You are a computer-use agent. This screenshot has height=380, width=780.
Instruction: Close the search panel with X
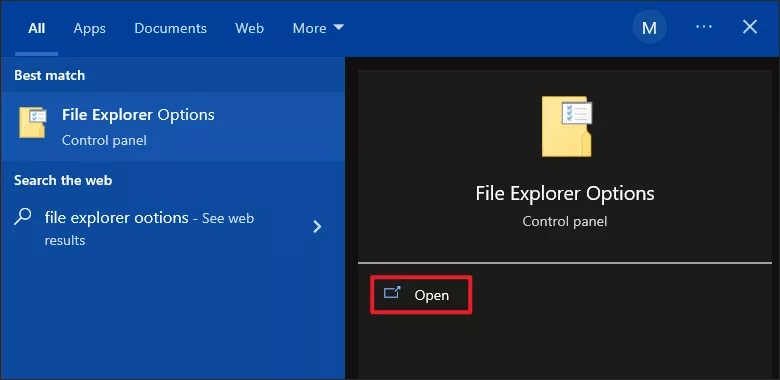tap(749, 27)
